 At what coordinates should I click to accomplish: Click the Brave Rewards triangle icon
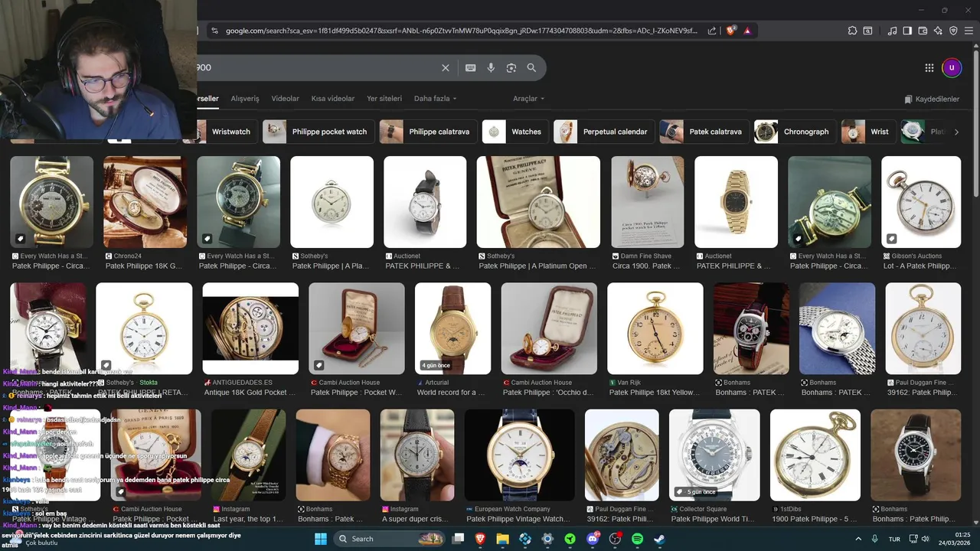click(747, 31)
